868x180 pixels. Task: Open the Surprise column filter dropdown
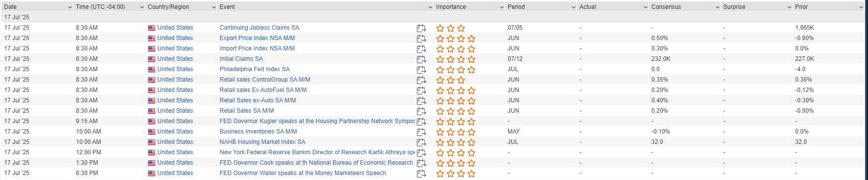tap(789, 7)
